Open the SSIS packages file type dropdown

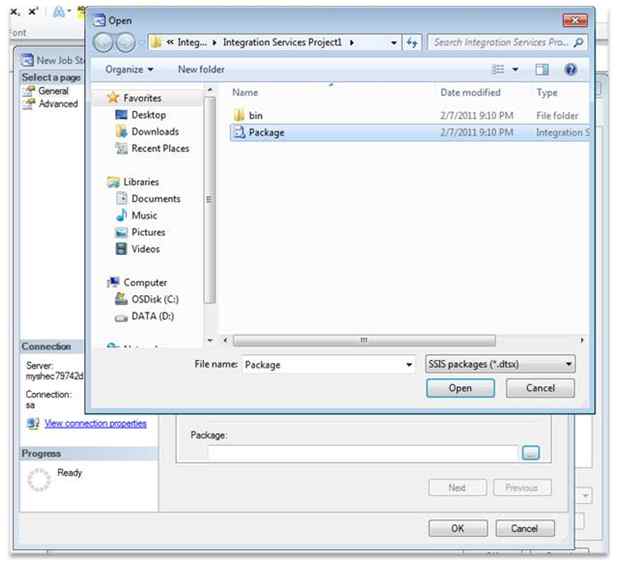pos(500,364)
